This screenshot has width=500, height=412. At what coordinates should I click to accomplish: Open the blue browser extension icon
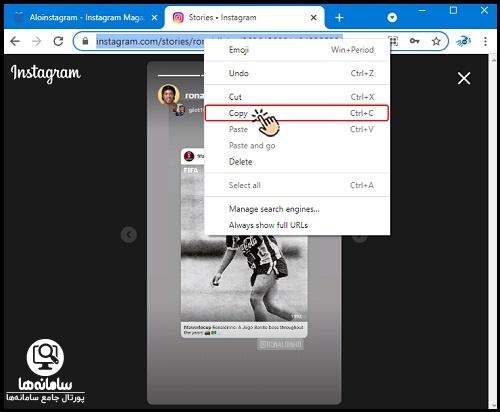coord(464,41)
